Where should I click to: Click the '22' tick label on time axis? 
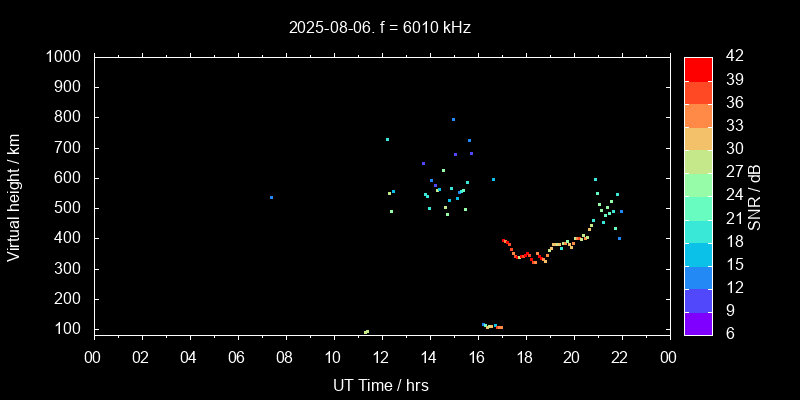click(x=621, y=357)
